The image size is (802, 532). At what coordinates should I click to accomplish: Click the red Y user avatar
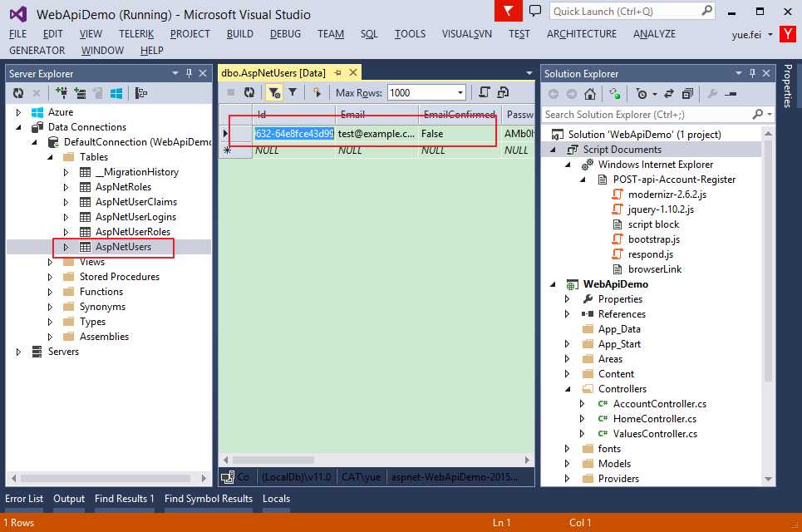[787, 34]
